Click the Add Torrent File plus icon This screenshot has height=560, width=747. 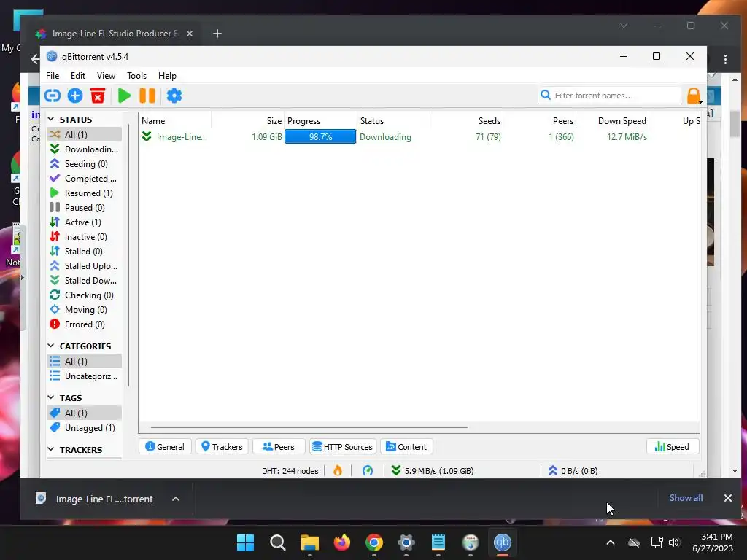tap(75, 96)
